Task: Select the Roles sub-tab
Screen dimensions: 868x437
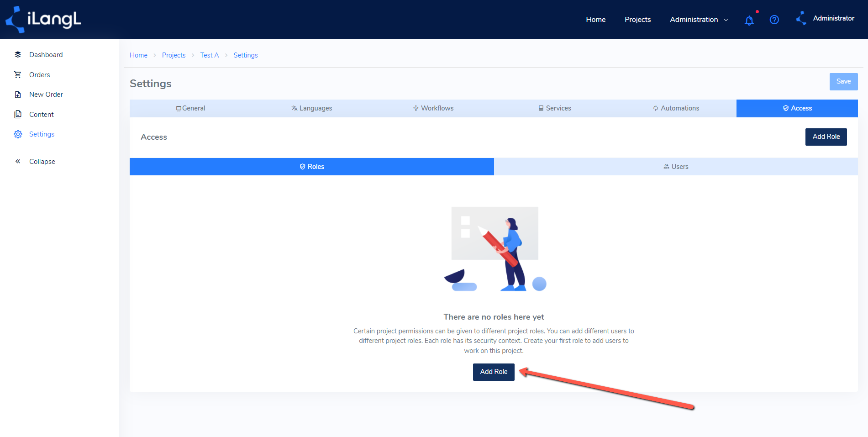Action: (312, 167)
